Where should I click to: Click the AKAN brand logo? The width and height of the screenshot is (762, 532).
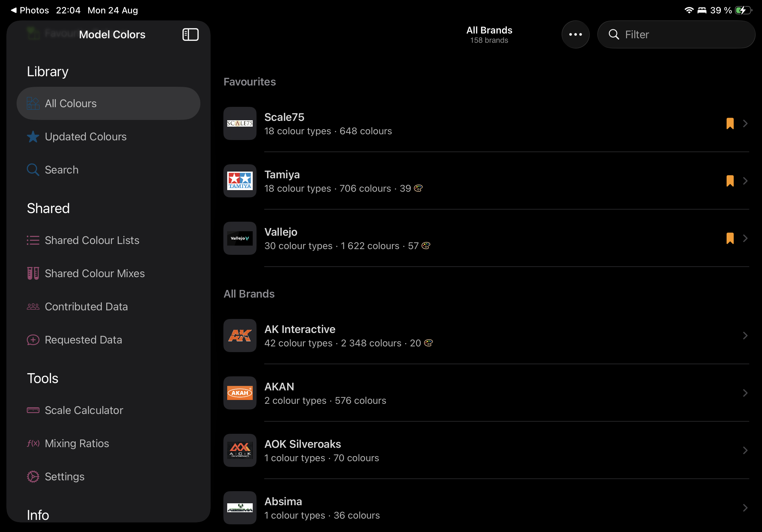point(240,393)
